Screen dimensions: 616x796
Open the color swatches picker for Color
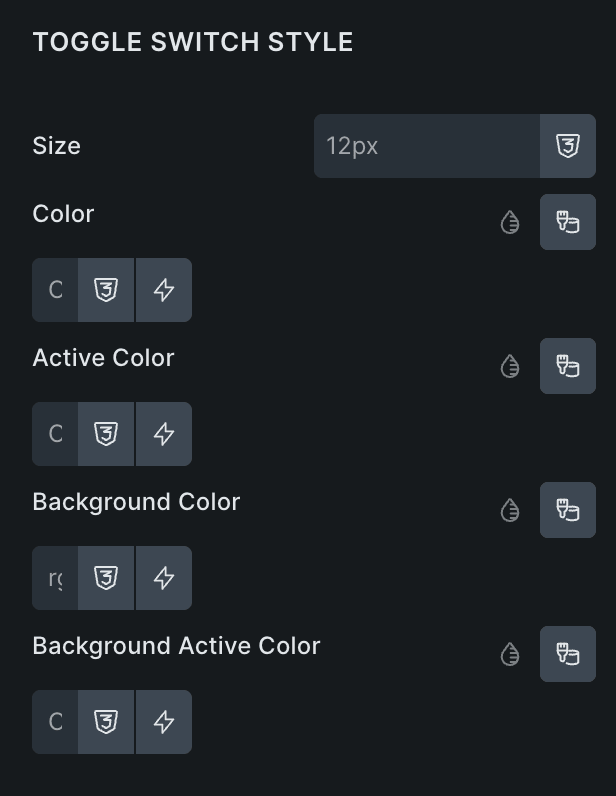tap(568, 222)
